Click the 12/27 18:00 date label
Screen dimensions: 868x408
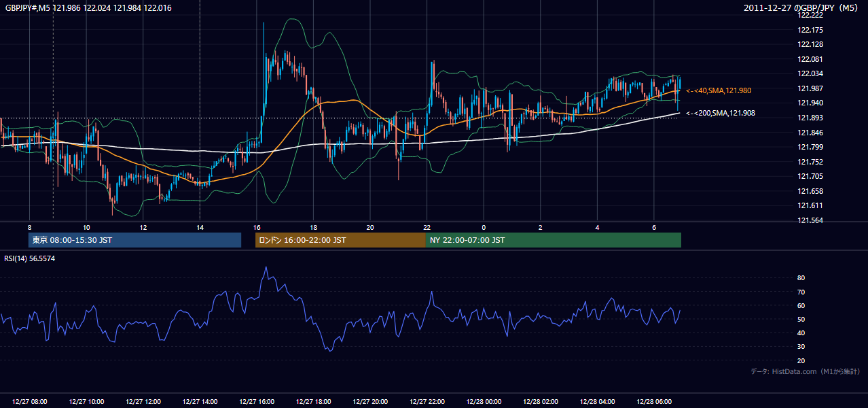click(x=313, y=402)
